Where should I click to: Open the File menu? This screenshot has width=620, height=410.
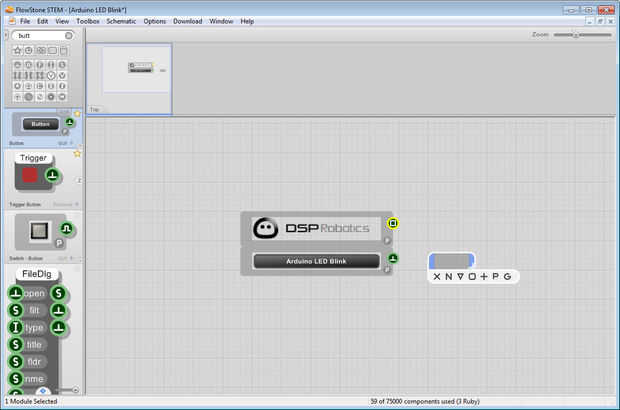[25, 21]
